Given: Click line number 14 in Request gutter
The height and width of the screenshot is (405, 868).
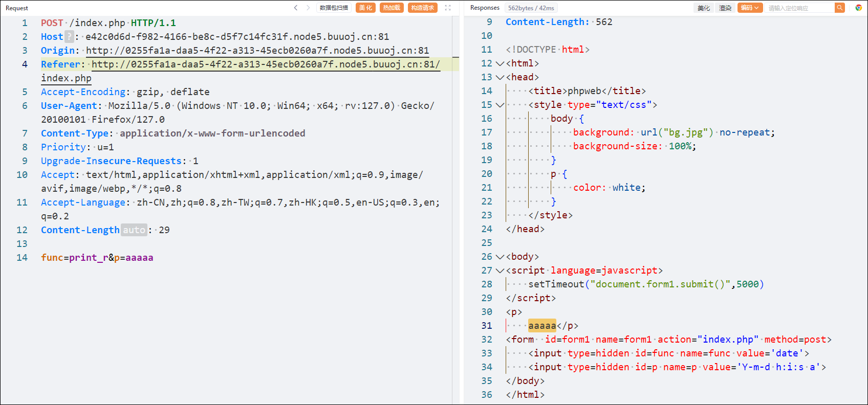Looking at the screenshot, I should tap(22, 258).
